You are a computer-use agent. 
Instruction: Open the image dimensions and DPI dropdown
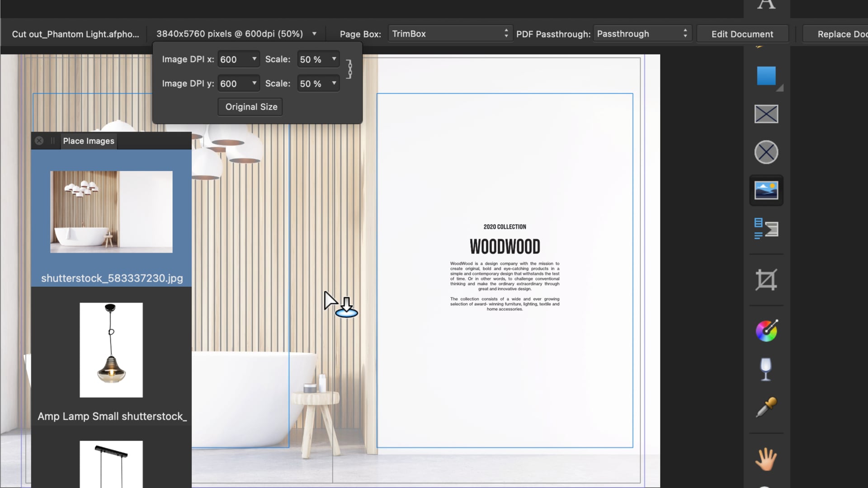click(236, 34)
